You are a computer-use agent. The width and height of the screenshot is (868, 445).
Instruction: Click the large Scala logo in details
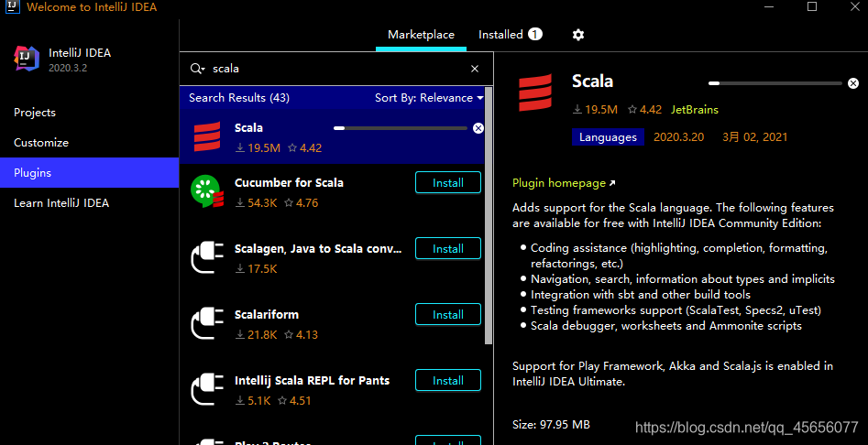coord(534,92)
